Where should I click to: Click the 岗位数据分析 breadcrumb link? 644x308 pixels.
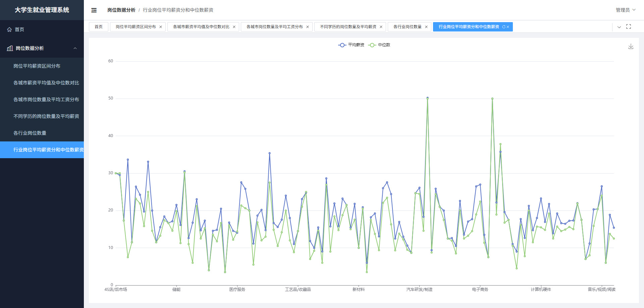coord(121,10)
